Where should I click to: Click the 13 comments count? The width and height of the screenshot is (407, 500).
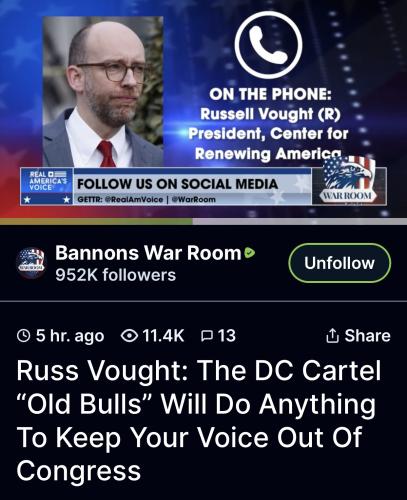227,336
